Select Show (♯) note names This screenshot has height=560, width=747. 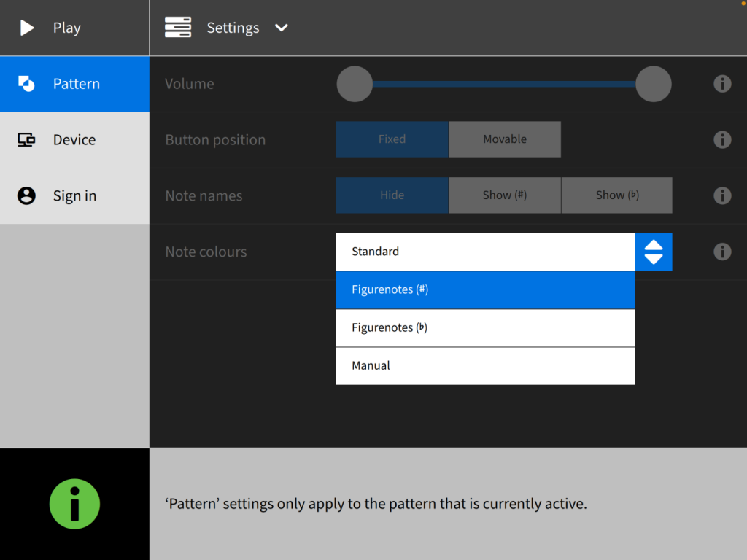505,195
